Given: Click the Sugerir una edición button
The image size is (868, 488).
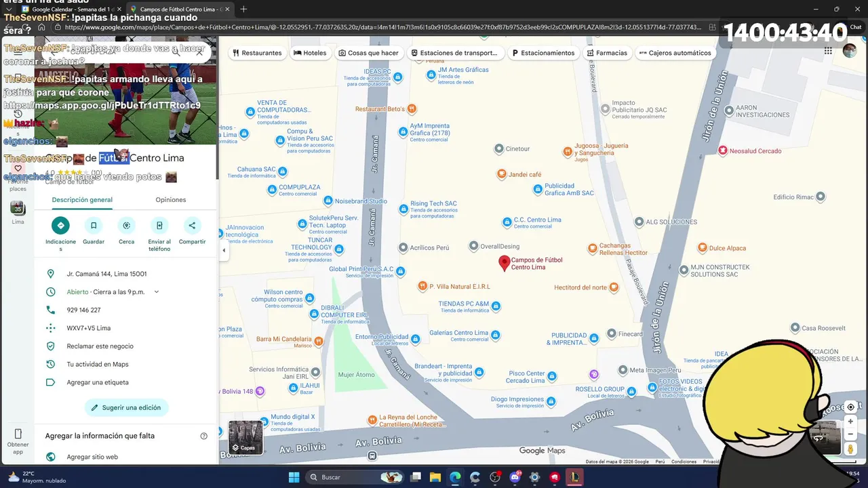Looking at the screenshot, I should [x=127, y=407].
